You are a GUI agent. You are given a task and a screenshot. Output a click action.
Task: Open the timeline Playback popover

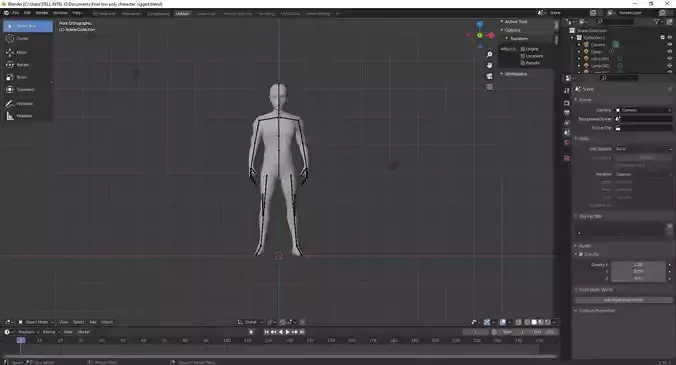pos(28,332)
